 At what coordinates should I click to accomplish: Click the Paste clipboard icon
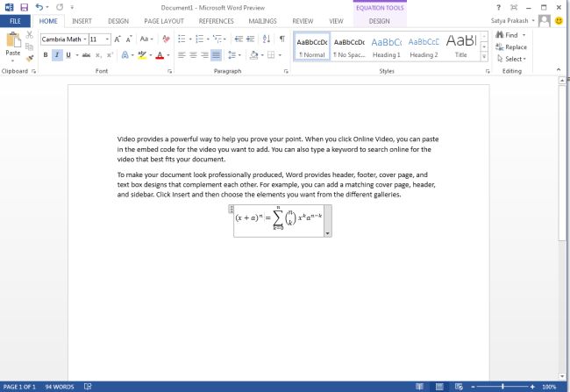[x=13, y=40]
